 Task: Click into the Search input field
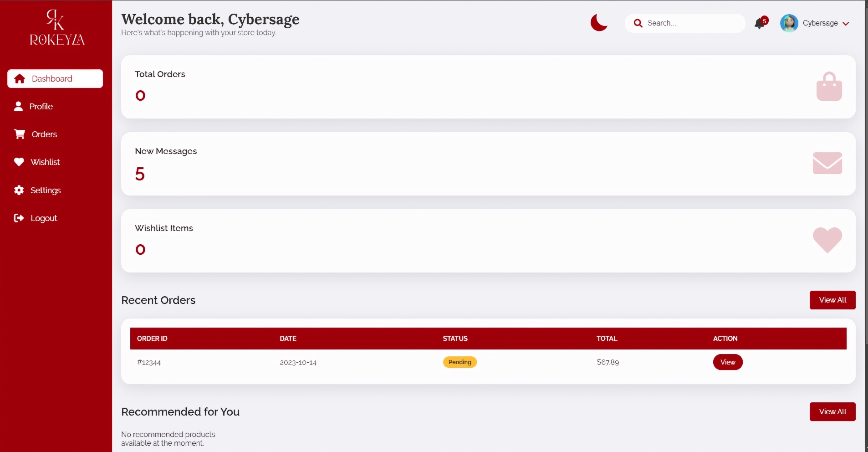pos(692,23)
